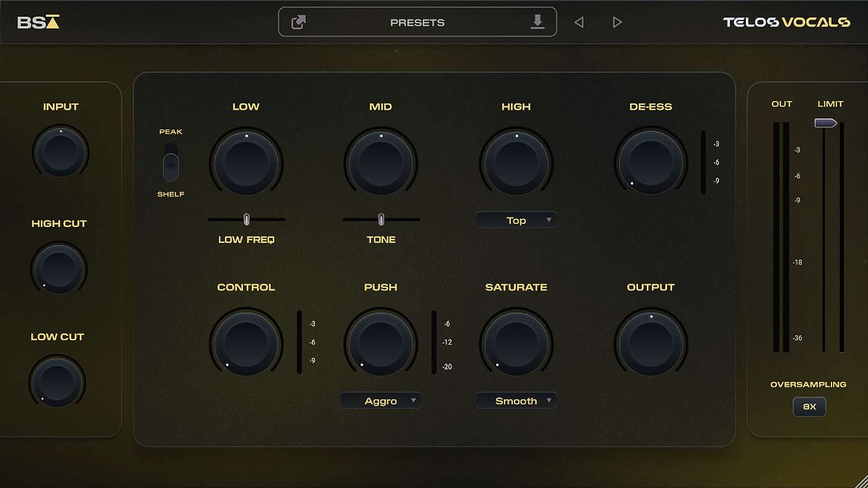Click the BSA logo icon
Image resolution: width=868 pixels, height=488 pixels.
tap(38, 22)
